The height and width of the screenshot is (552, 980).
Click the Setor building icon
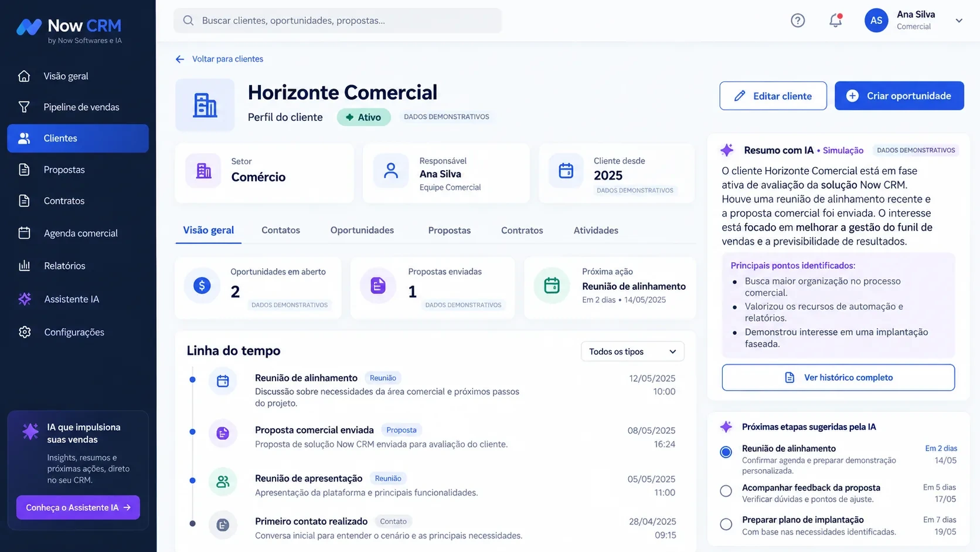203,171
